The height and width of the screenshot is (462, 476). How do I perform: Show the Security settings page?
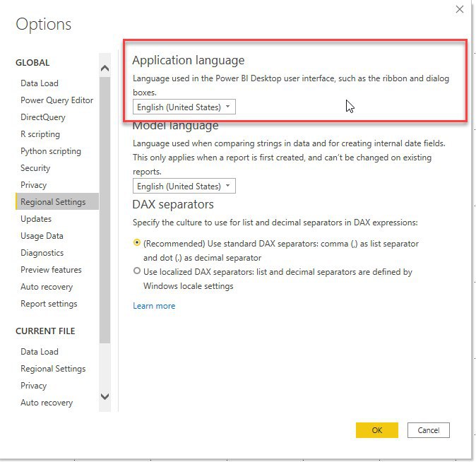pos(35,168)
